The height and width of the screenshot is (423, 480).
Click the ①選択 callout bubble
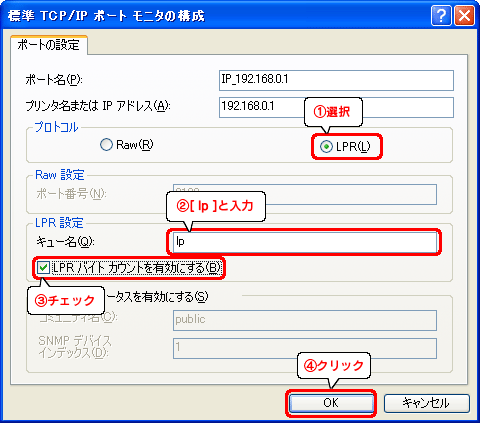tap(333, 112)
